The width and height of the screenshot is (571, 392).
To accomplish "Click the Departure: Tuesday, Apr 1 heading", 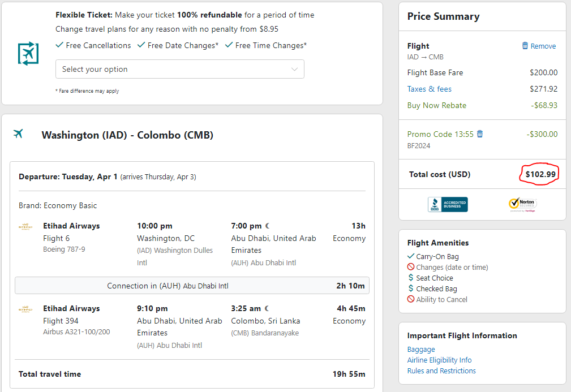I will tap(68, 176).
